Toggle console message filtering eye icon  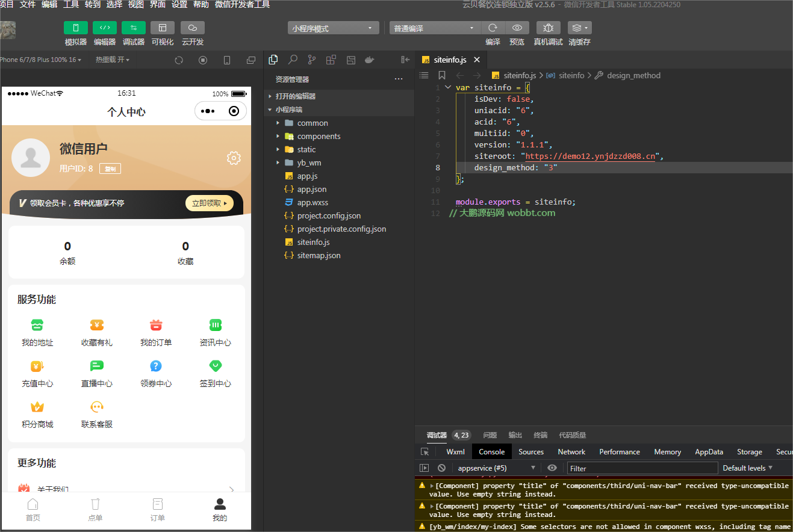coord(552,468)
